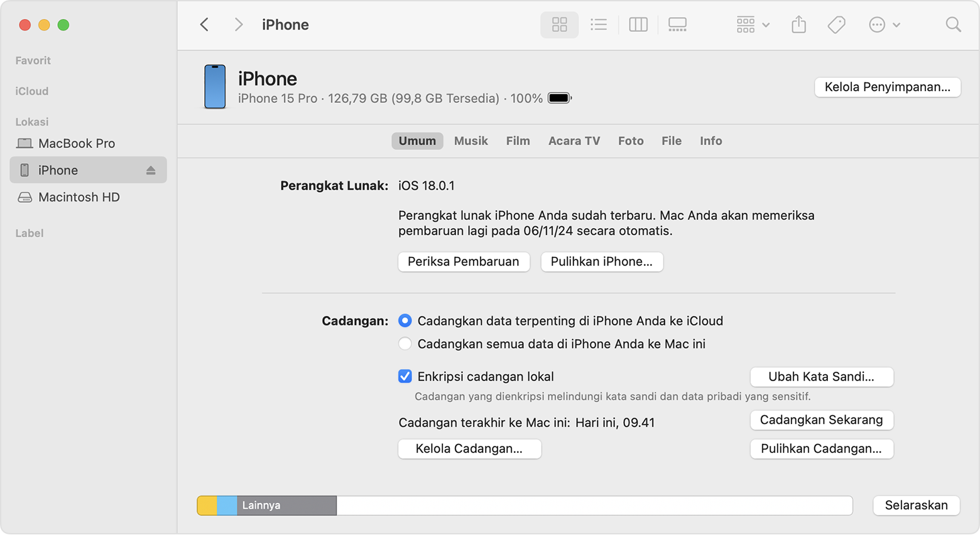Open Kelola Penyimpanan button
The width and height of the screenshot is (980, 535).
(x=887, y=87)
